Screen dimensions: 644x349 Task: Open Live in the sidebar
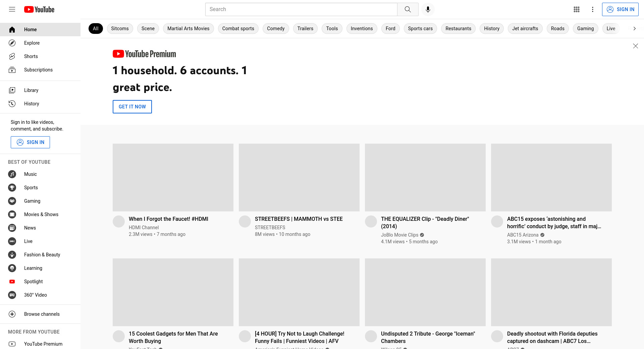click(x=40, y=241)
